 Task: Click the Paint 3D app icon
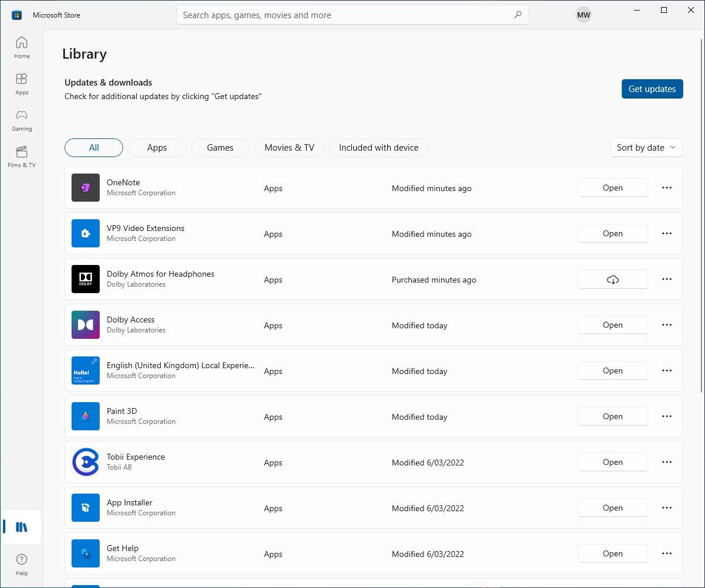pyautogui.click(x=86, y=416)
